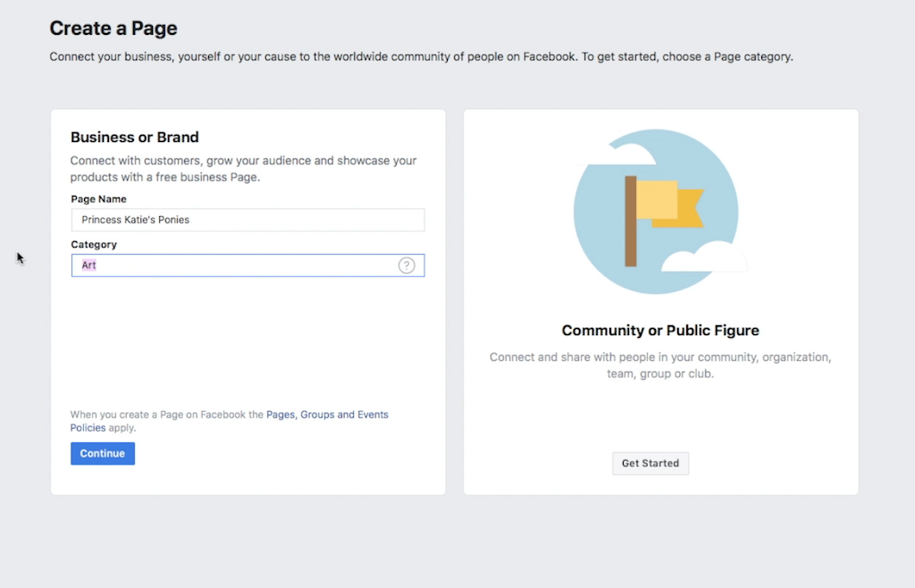Click the Category help question mark icon
Viewport: 915px width, 588px height.
click(407, 265)
